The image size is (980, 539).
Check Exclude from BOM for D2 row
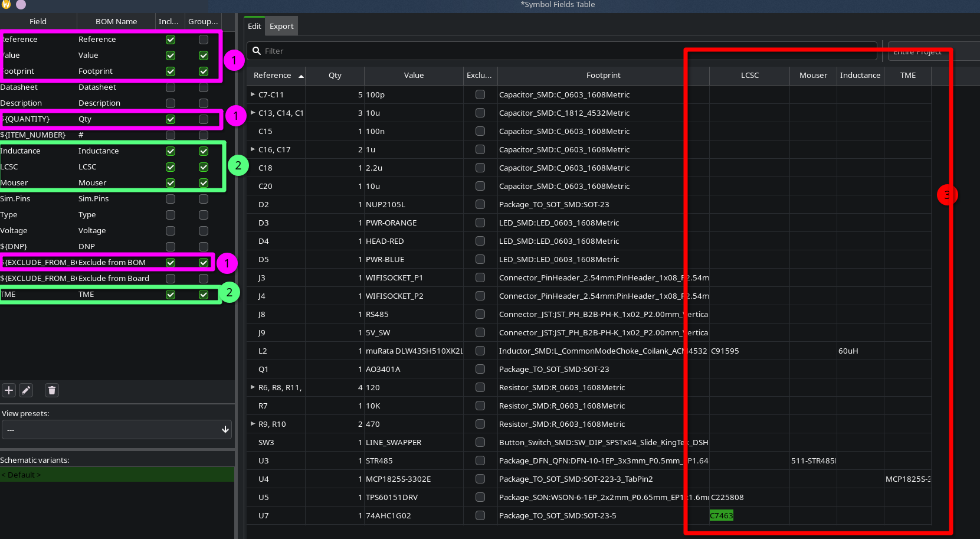(480, 204)
